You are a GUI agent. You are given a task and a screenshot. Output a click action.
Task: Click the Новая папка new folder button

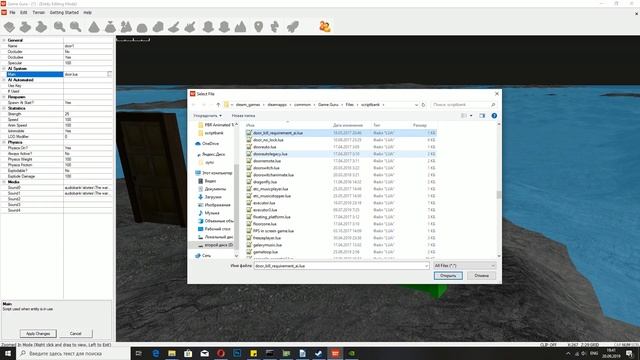pos(243,116)
